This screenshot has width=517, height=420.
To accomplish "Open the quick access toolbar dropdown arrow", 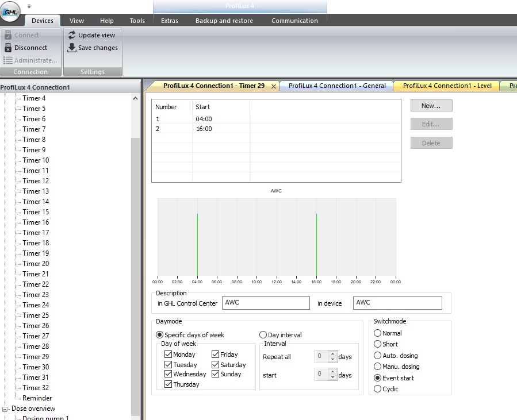I will coord(29,6).
